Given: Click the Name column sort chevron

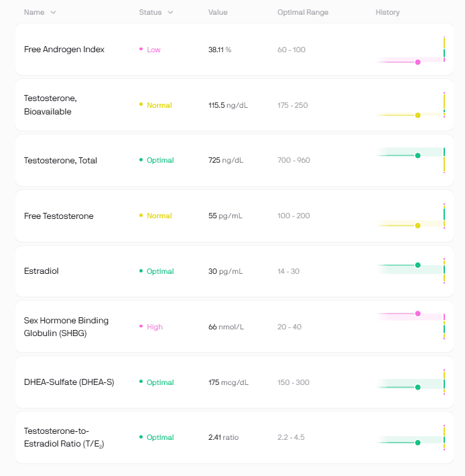Looking at the screenshot, I should coord(53,13).
